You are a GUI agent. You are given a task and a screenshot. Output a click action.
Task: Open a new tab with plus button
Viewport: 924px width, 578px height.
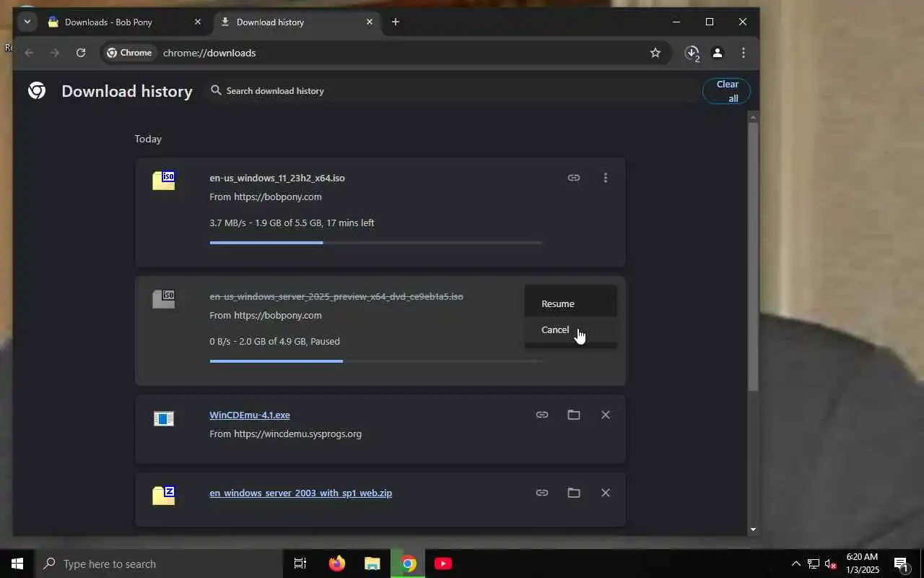pyautogui.click(x=396, y=22)
